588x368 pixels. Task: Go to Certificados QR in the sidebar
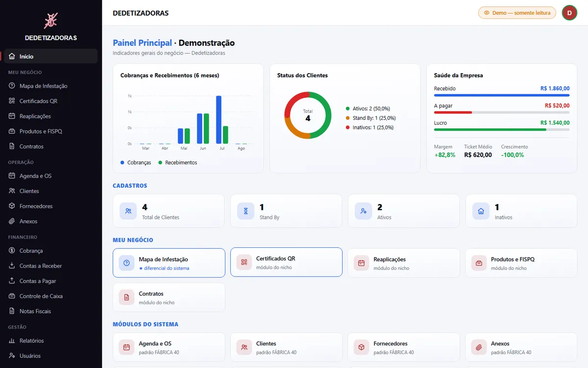pyautogui.click(x=51, y=101)
